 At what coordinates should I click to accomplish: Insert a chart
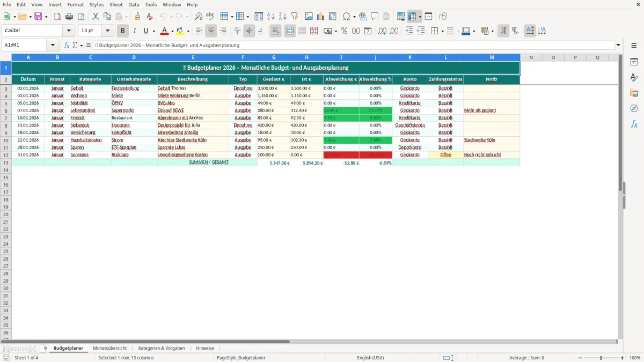coord(321,17)
